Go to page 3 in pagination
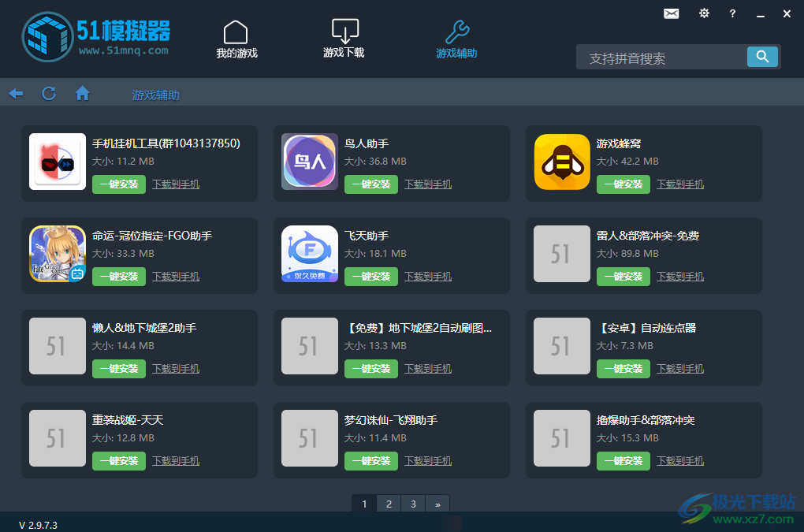This screenshot has width=804, height=532. [413, 504]
